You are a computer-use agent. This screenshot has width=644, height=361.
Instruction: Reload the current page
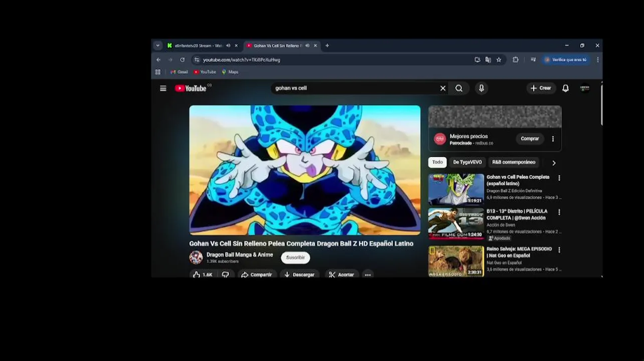coord(182,60)
